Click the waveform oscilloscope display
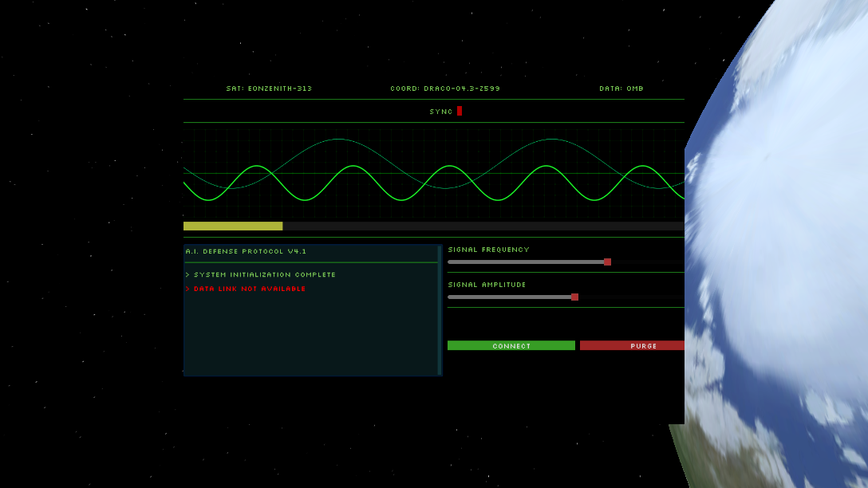 coord(434,172)
